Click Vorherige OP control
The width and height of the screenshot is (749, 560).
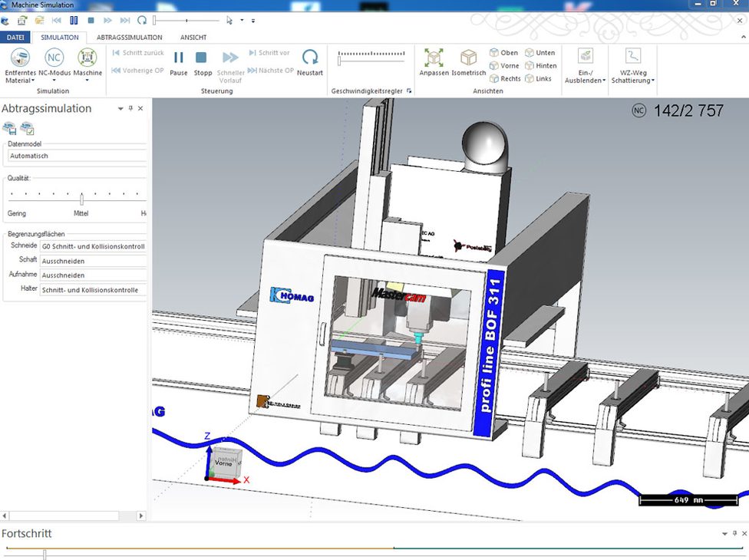coord(138,70)
